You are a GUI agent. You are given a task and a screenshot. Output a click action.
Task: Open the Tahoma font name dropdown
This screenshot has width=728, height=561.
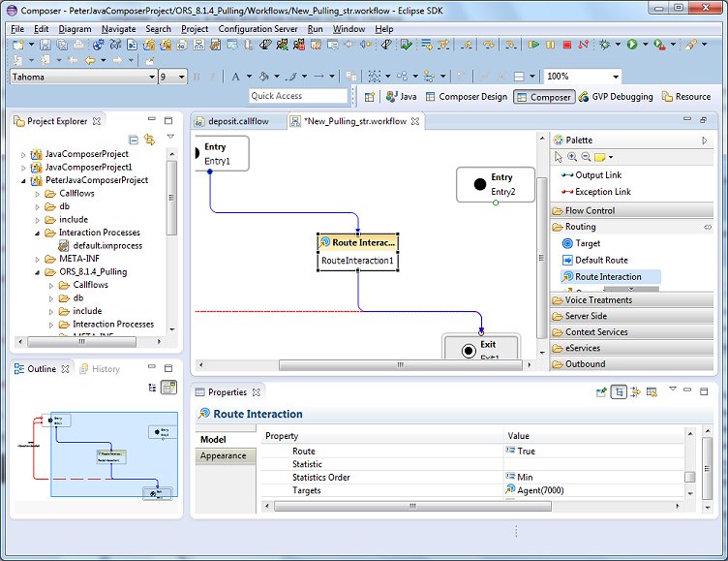click(152, 77)
